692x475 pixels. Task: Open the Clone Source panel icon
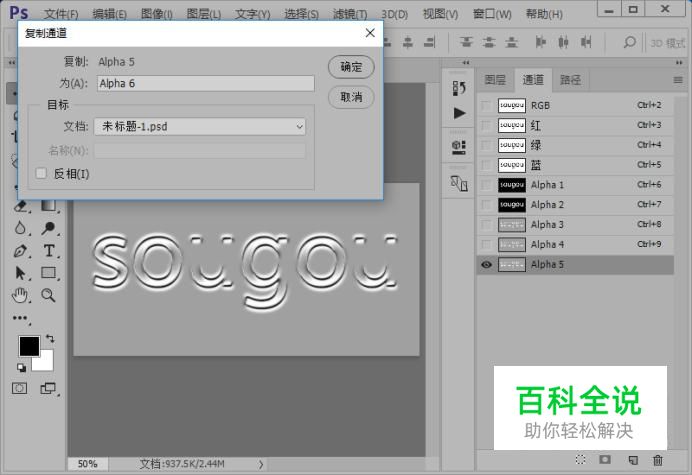point(459,183)
